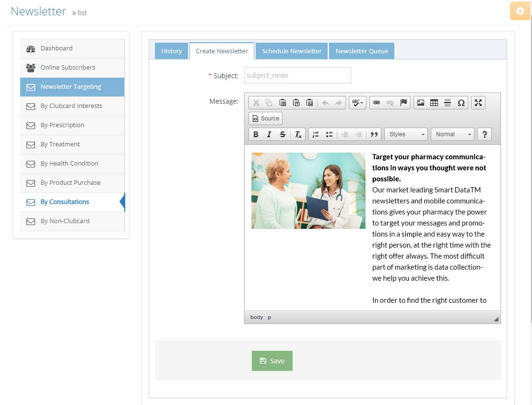Toggle strikethrough formatting
The image size is (532, 405).
283,134
